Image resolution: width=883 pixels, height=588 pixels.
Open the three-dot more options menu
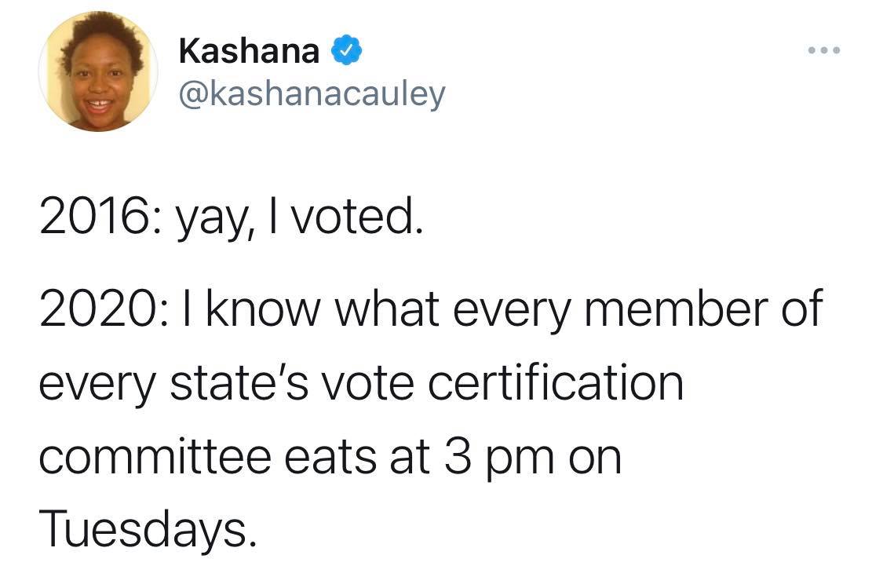824,50
